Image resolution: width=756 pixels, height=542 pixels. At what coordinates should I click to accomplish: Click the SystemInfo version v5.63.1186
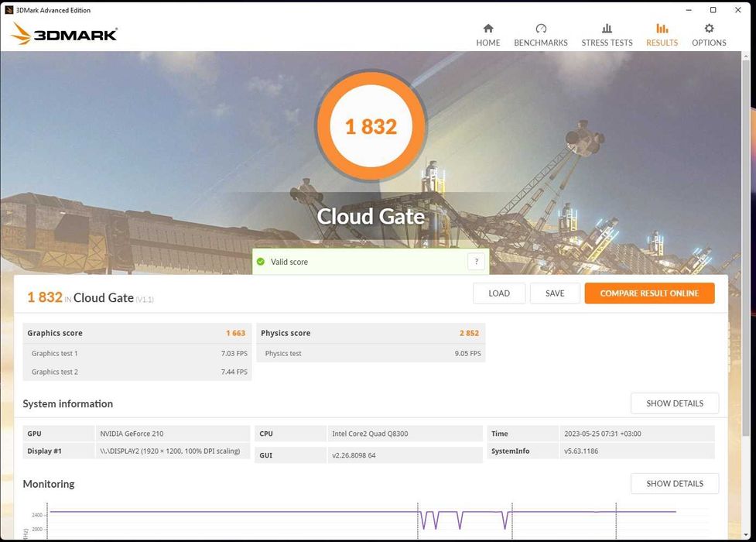[x=581, y=451]
